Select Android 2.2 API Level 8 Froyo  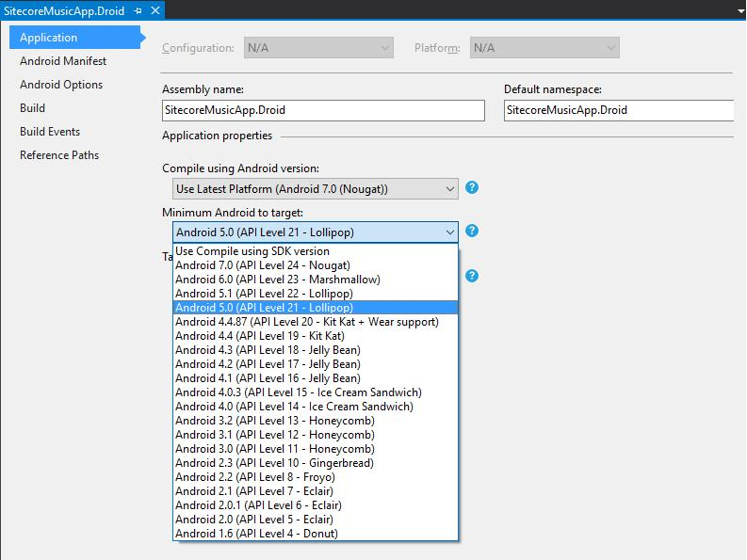click(316, 477)
